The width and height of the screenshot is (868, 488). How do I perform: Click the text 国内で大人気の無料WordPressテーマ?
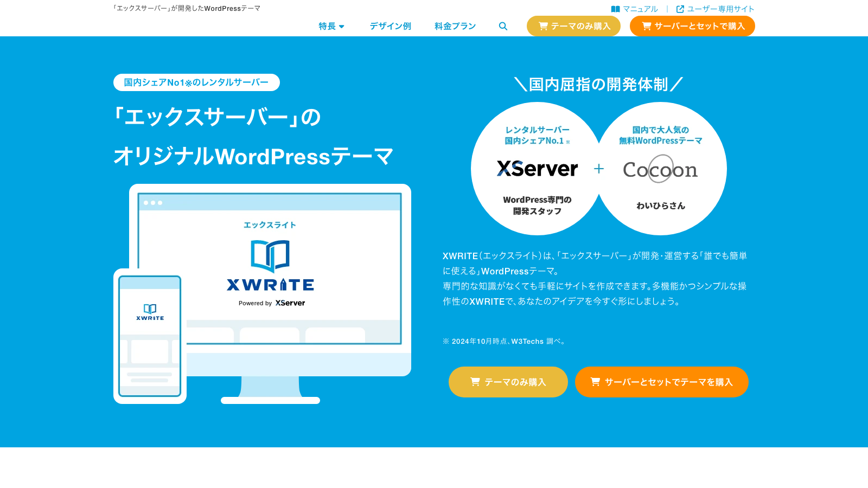tap(661, 135)
